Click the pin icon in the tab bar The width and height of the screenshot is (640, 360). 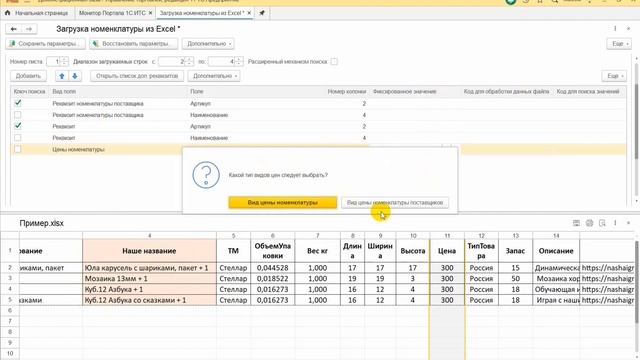(262, 13)
